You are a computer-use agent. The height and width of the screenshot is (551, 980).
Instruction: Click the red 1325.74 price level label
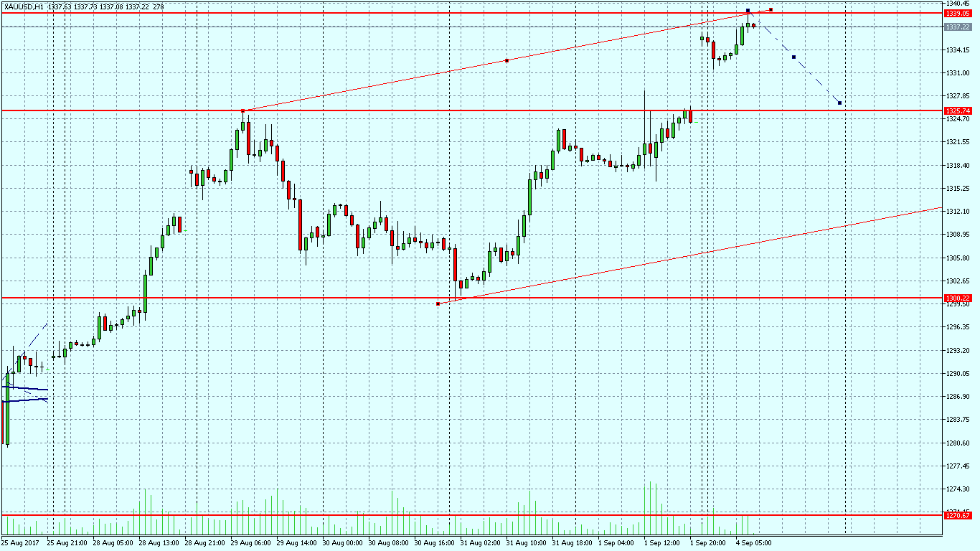click(958, 110)
